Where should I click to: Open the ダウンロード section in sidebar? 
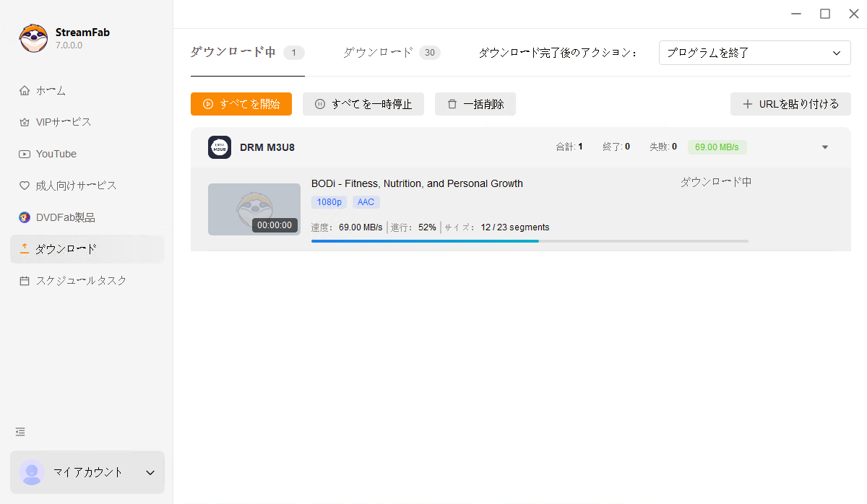point(67,248)
